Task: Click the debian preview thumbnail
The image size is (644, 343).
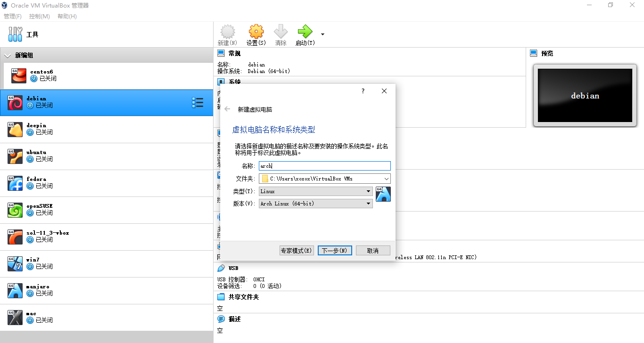Action: 585,96
